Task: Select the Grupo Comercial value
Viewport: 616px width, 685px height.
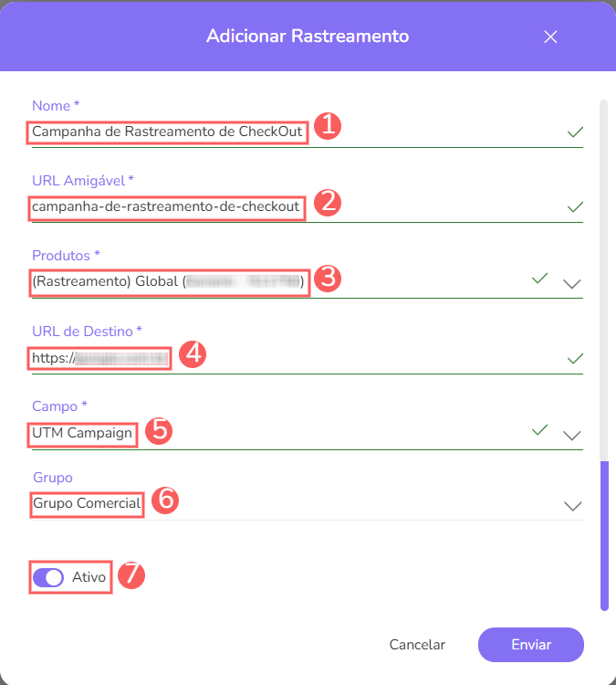Action: [87, 503]
